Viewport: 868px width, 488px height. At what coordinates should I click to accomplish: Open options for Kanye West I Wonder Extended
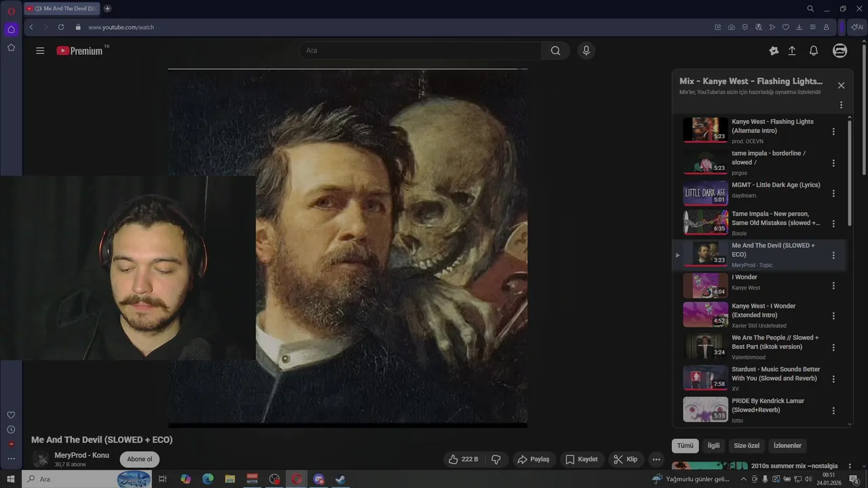[x=833, y=316]
